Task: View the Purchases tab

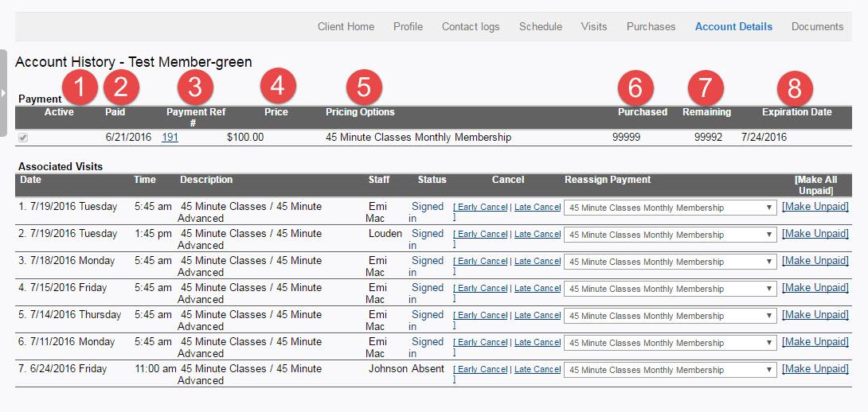Action: point(651,26)
